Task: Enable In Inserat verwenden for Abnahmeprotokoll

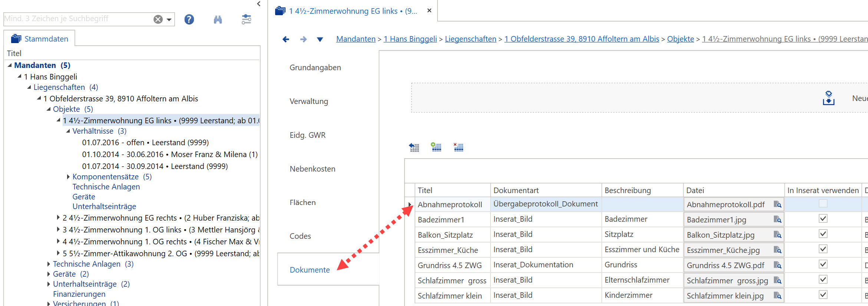Action: click(823, 203)
